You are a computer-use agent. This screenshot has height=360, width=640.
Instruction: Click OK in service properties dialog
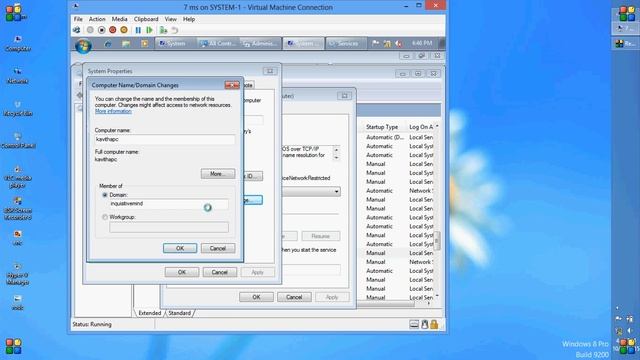256,297
